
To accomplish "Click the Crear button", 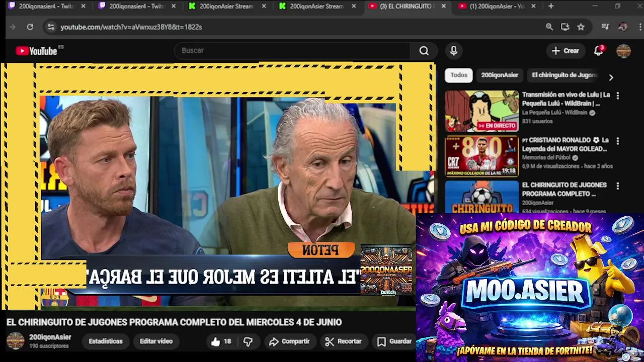I will coord(566,51).
